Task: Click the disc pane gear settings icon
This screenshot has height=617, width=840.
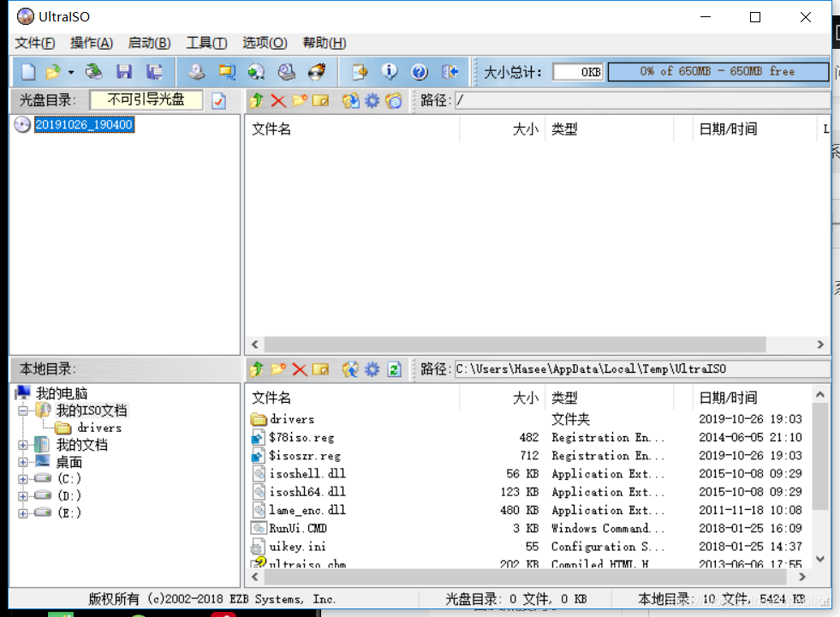Action: click(x=372, y=100)
